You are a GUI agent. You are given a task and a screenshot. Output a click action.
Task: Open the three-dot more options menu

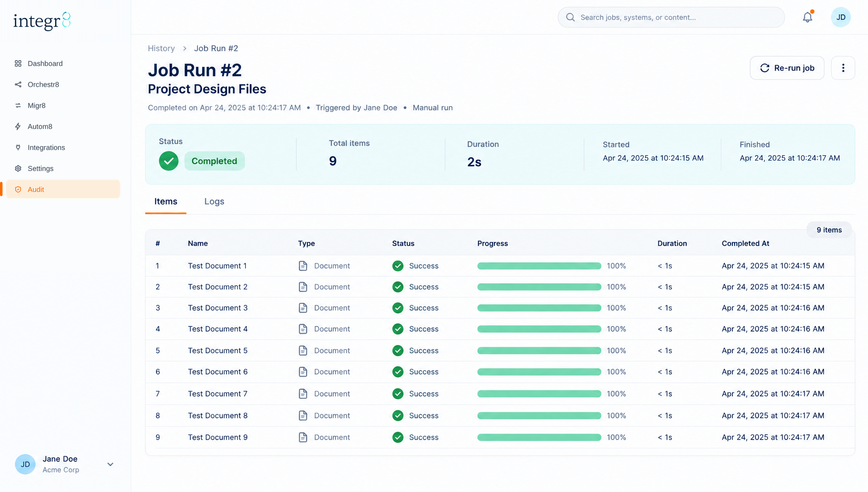point(843,68)
